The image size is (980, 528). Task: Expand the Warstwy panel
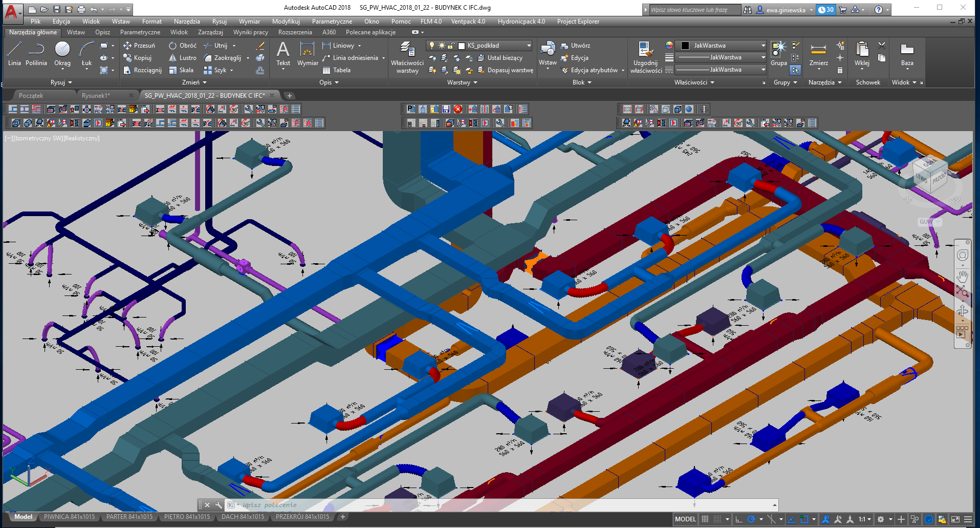click(x=462, y=82)
